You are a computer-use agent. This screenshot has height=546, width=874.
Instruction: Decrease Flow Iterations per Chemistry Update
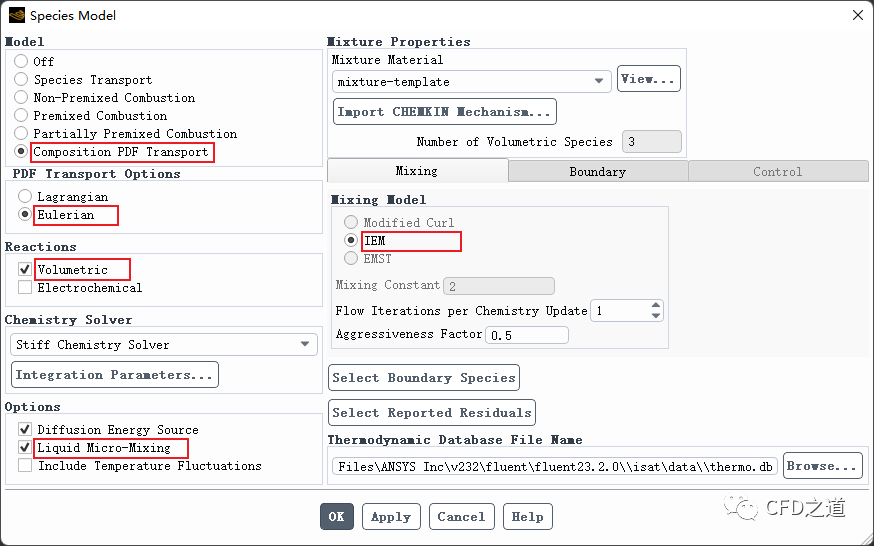pyautogui.click(x=656, y=316)
